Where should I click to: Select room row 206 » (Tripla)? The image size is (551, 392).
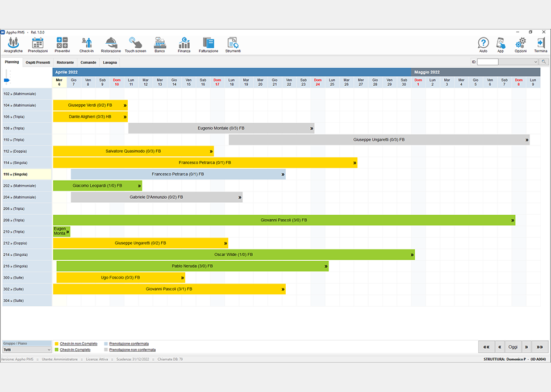coord(27,208)
